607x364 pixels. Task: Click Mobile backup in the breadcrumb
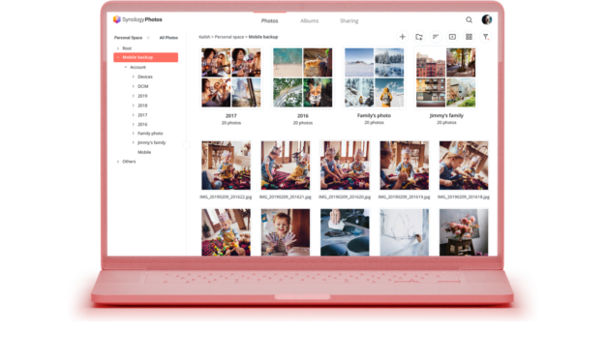(263, 37)
